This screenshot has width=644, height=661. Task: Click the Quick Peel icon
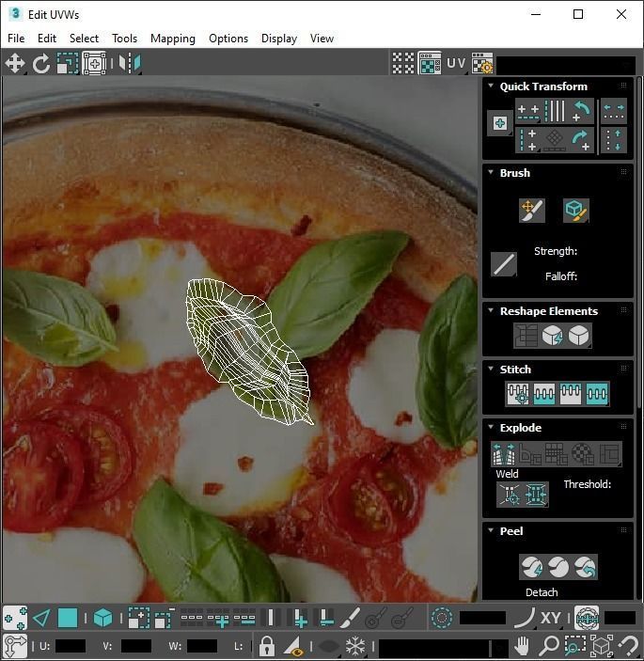tap(532, 567)
